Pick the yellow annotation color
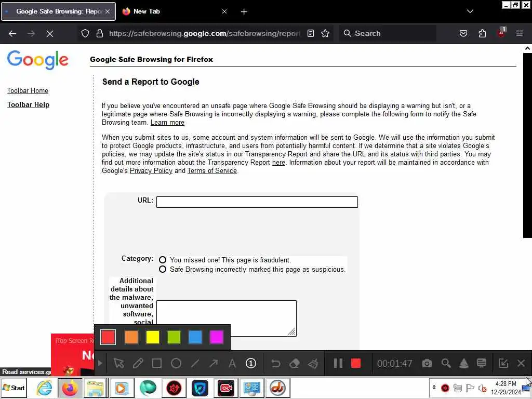The image size is (532, 399). pos(153,337)
